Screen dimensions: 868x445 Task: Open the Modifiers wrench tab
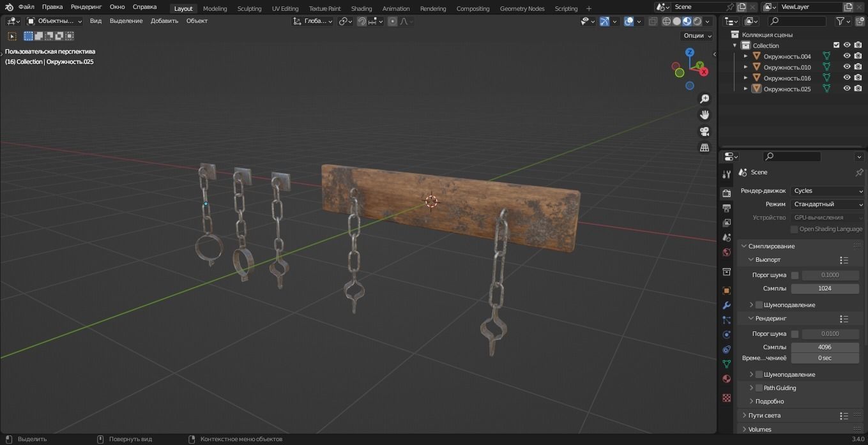click(x=726, y=305)
